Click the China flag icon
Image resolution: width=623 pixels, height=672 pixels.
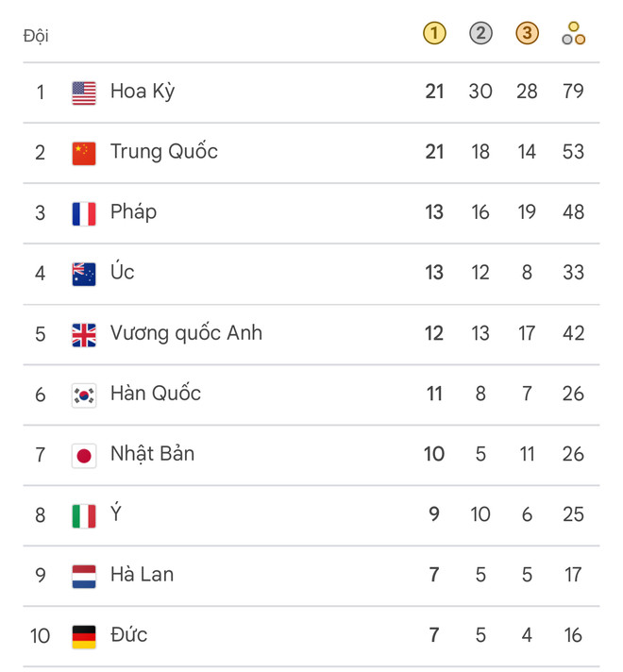click(x=84, y=153)
